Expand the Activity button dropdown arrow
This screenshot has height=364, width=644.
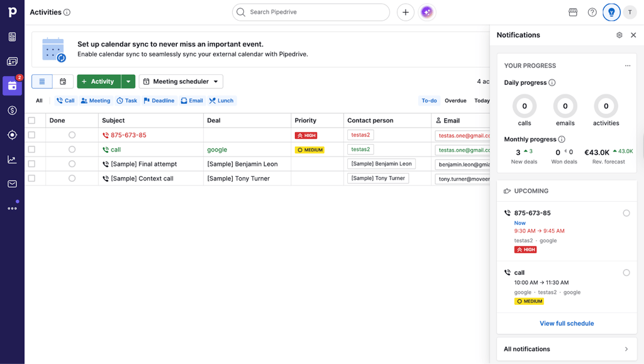point(128,81)
